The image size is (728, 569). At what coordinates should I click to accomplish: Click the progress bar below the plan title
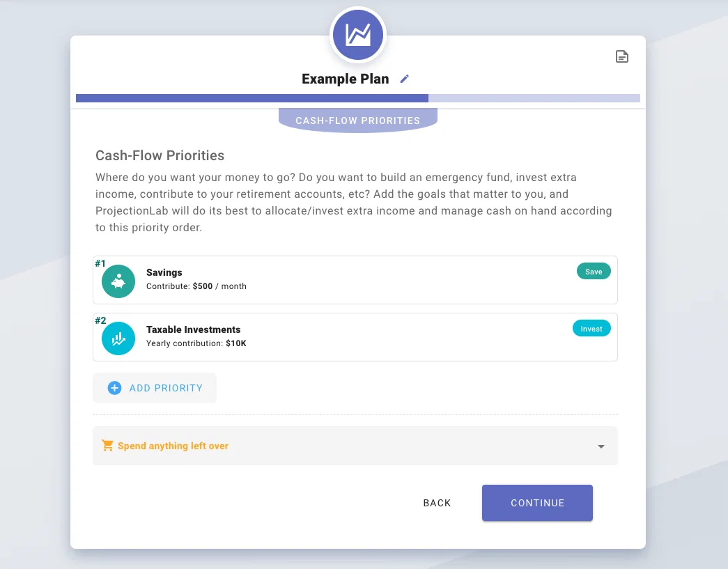[x=357, y=98]
